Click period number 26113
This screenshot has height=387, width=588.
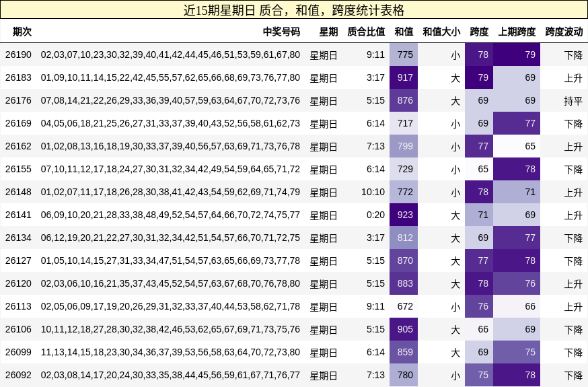(x=18, y=306)
